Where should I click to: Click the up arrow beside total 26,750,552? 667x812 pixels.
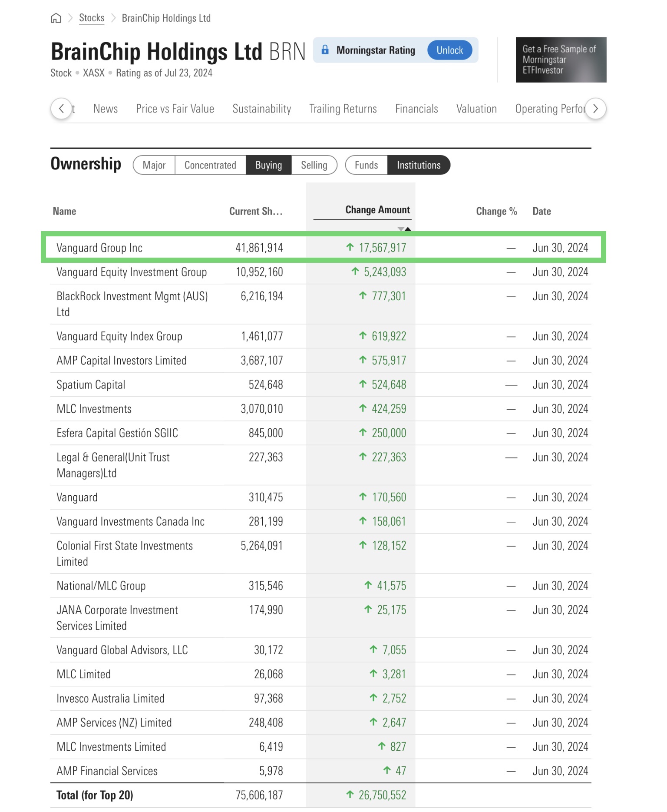click(x=350, y=795)
